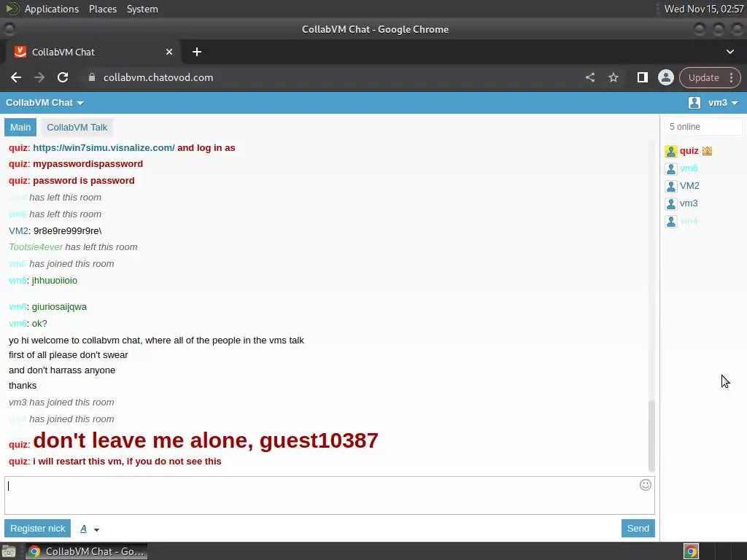Click the Send button
The width and height of the screenshot is (747, 560).
pos(638,528)
